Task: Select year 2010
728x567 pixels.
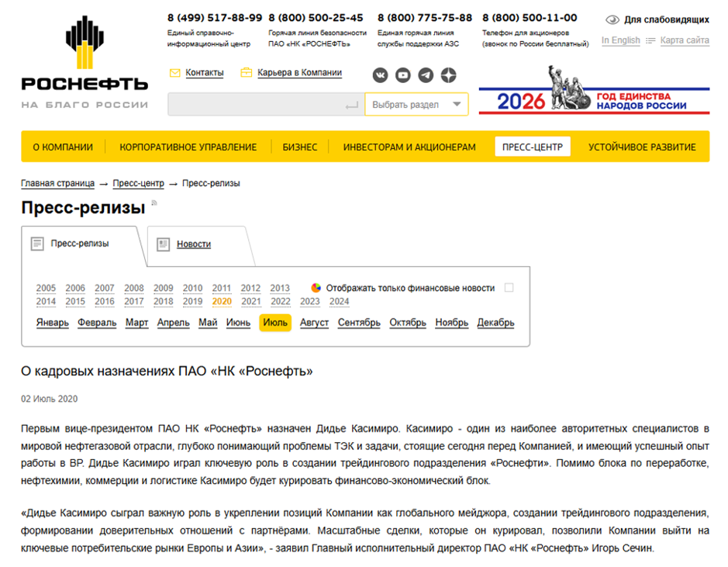Action: (x=193, y=289)
